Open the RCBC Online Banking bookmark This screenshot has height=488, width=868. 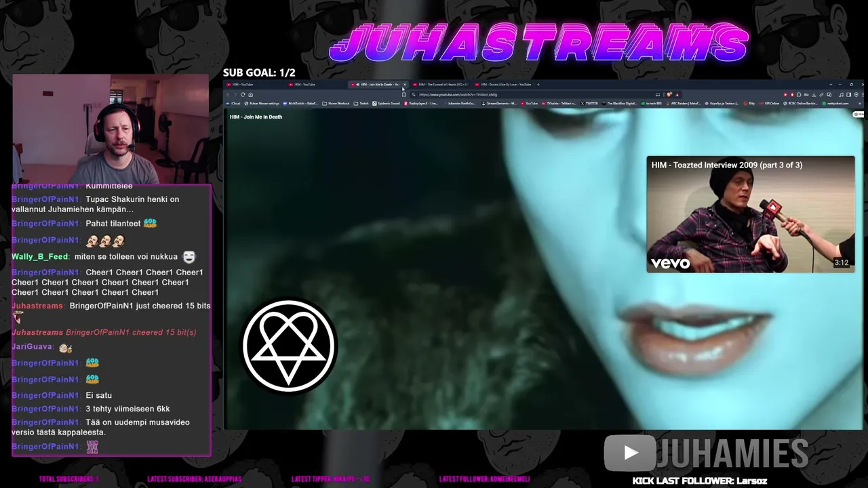(800, 104)
